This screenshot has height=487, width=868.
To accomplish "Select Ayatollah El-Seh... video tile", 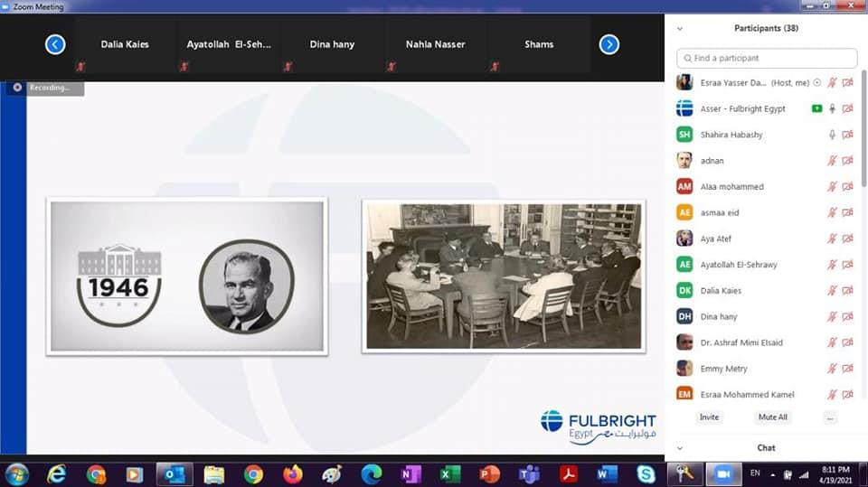I will pos(229,44).
